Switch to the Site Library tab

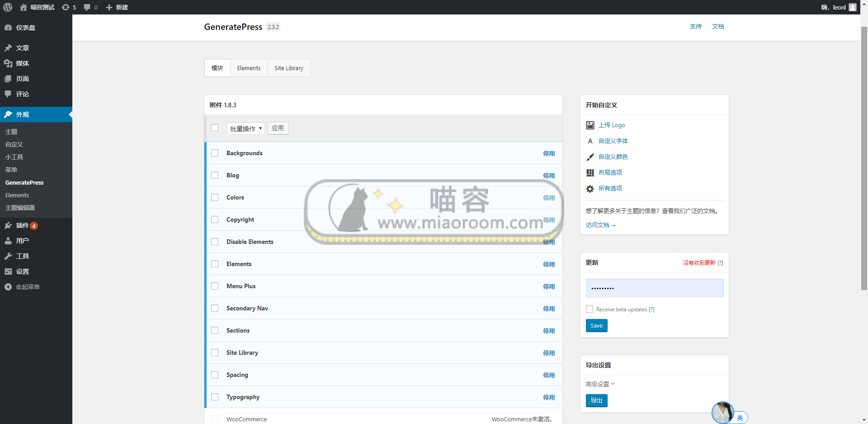click(x=288, y=68)
